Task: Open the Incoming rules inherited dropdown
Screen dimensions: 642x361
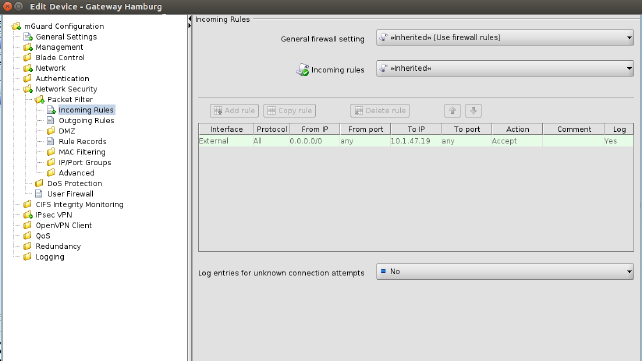Action: 504,68
